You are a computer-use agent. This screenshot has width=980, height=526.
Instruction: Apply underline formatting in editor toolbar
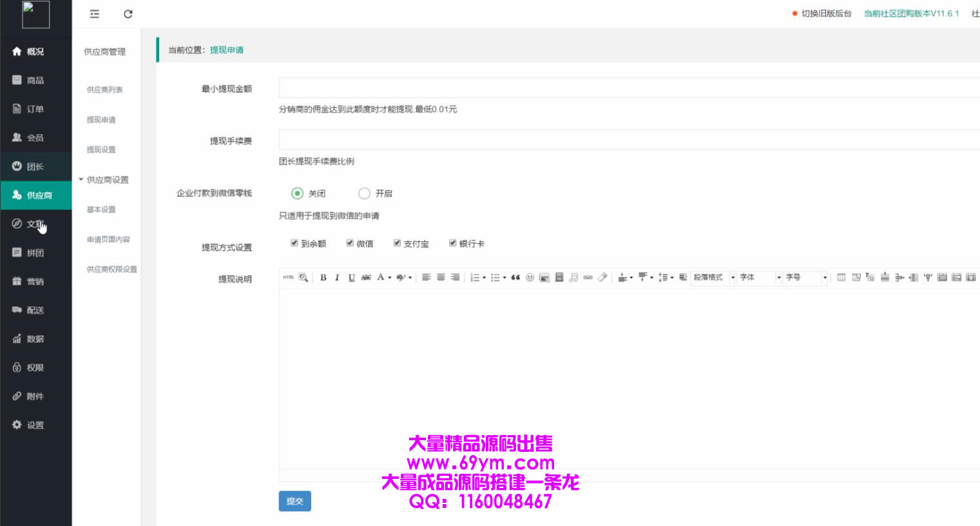tap(351, 277)
